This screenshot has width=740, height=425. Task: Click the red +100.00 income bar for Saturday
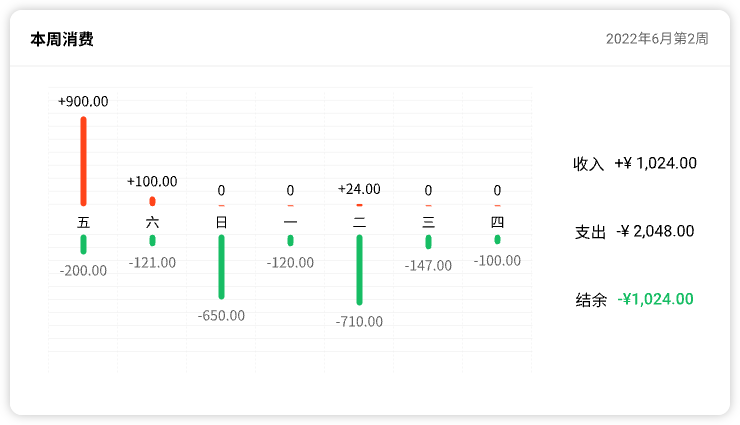point(152,201)
